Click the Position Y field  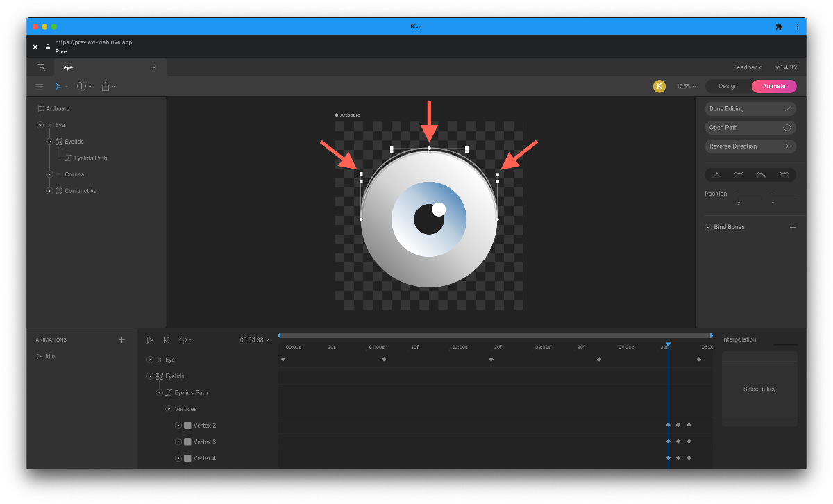pyautogui.click(x=784, y=194)
